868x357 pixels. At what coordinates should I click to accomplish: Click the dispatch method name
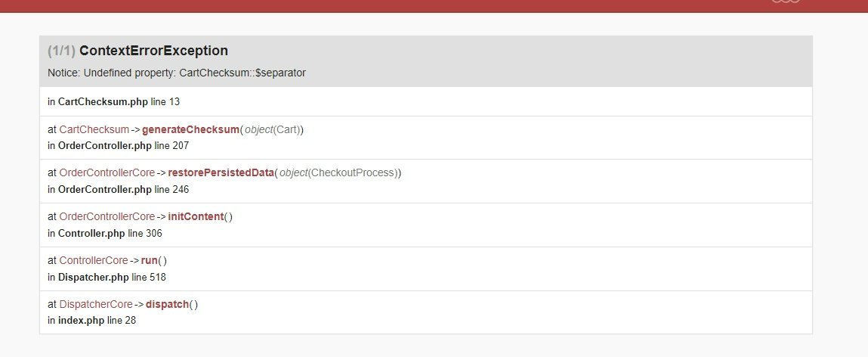coord(167,304)
